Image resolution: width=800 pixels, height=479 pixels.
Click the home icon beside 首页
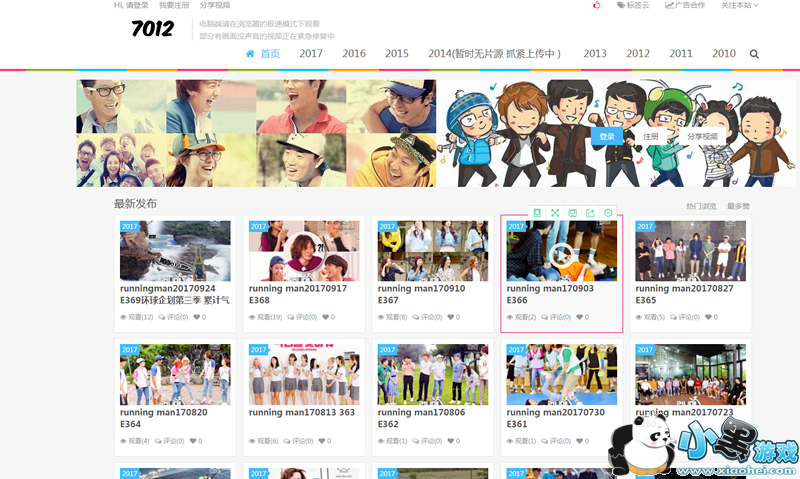tap(250, 54)
